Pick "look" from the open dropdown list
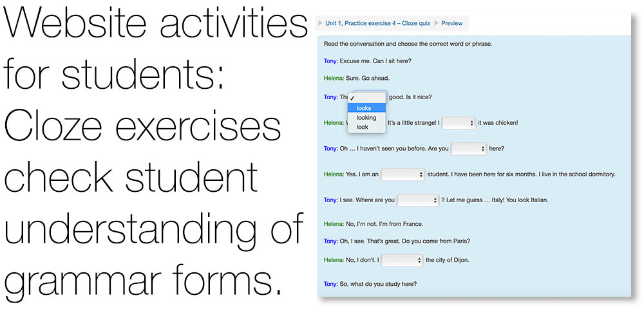 click(x=366, y=127)
